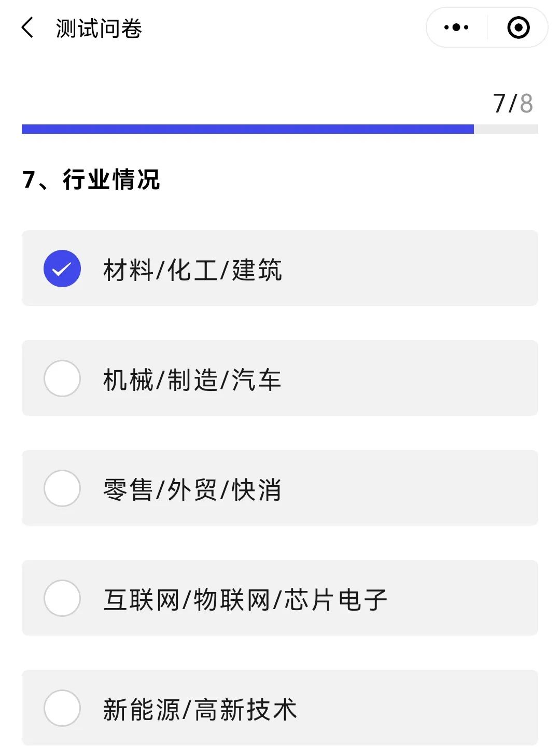Screen dimensions: 560x747
Task: Go back using the left arrow
Action: [x=28, y=27]
